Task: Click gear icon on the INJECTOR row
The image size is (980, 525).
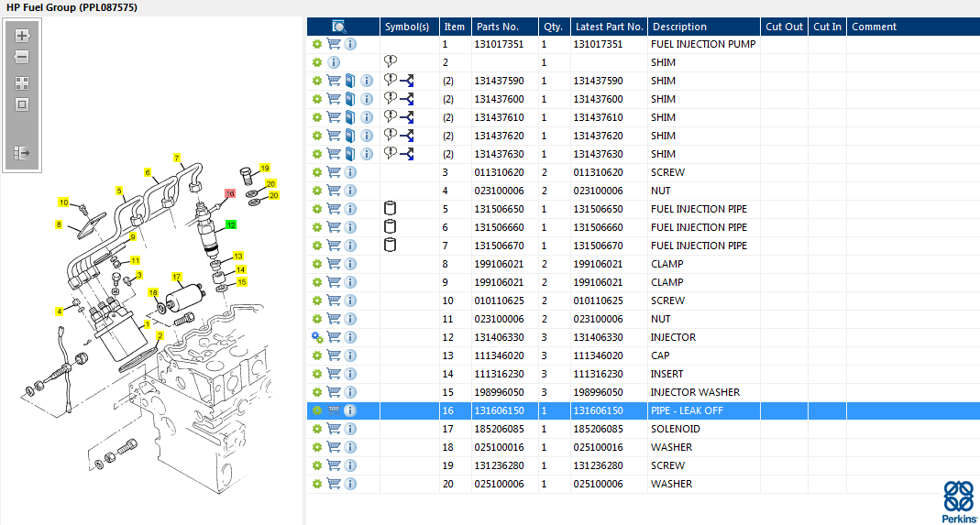Action: tap(317, 337)
